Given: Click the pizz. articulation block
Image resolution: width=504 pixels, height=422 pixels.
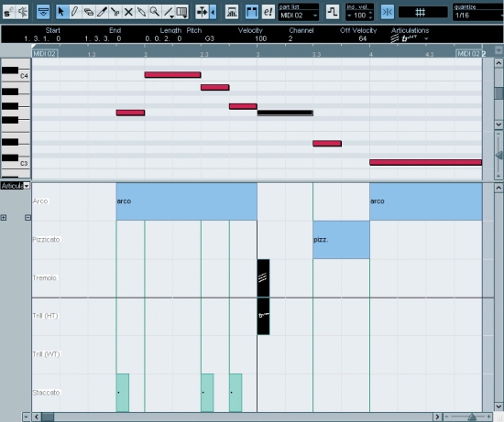Looking at the screenshot, I should tap(341, 240).
